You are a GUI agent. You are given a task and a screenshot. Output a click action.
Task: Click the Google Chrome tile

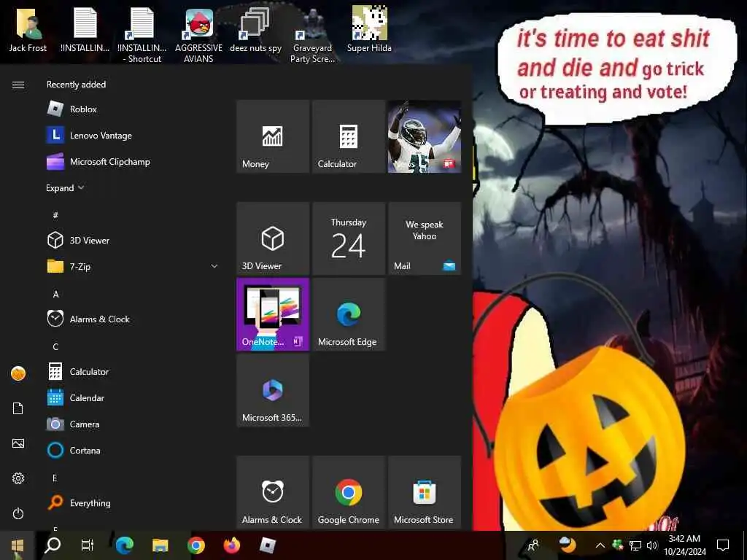click(349, 492)
